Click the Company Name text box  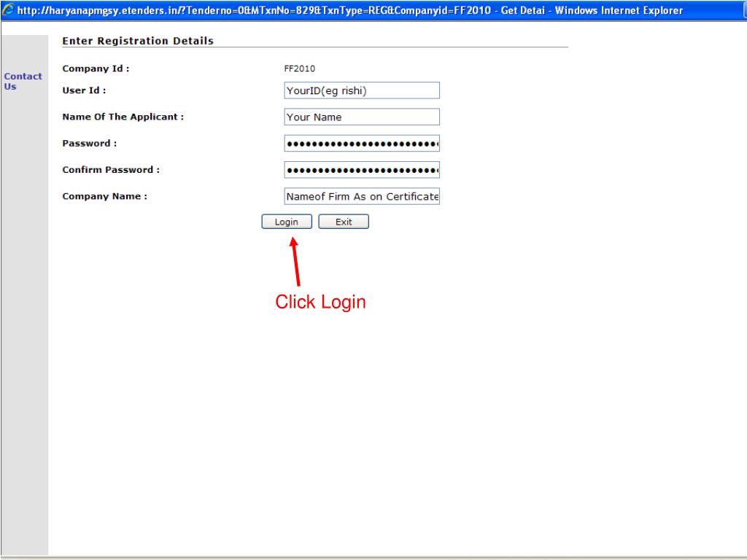362,196
